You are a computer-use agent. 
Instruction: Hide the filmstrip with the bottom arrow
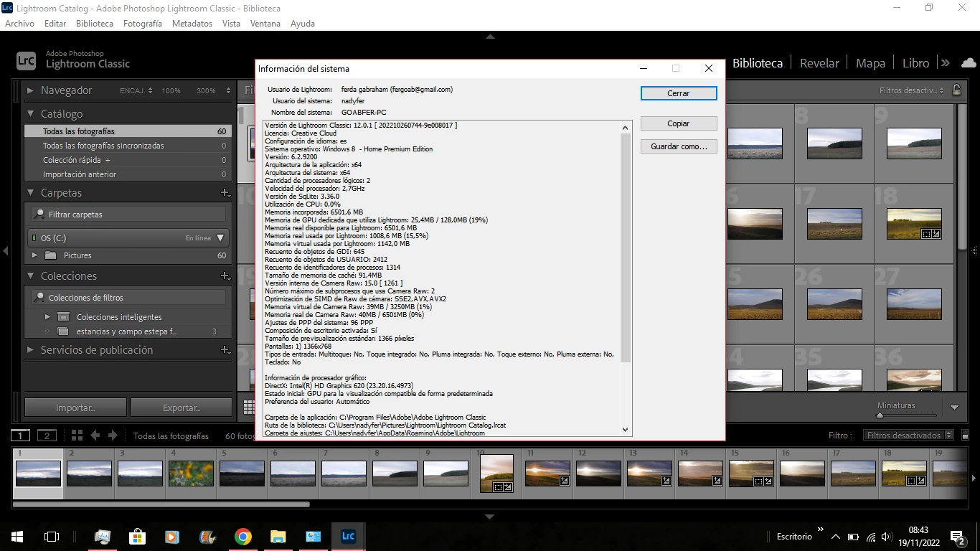pos(490,517)
